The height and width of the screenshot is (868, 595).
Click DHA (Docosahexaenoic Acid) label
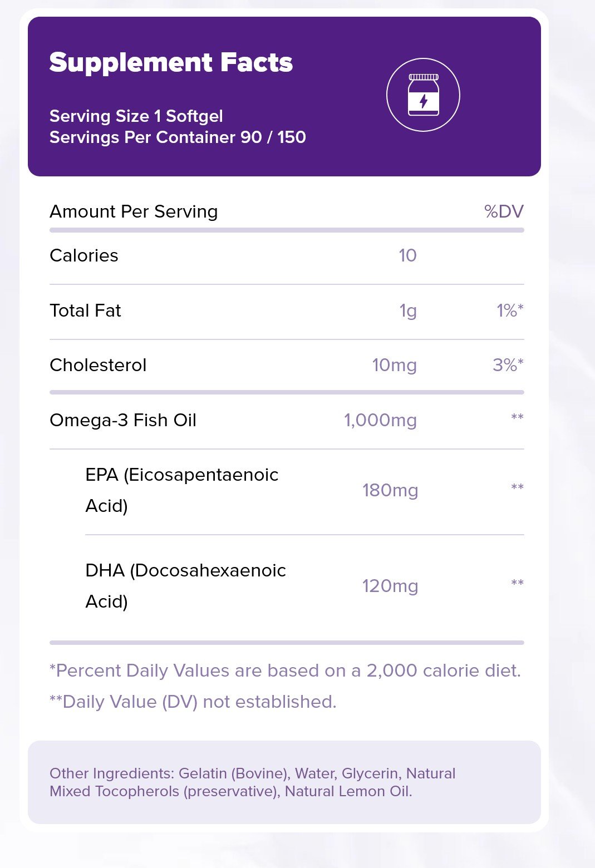coord(185,586)
